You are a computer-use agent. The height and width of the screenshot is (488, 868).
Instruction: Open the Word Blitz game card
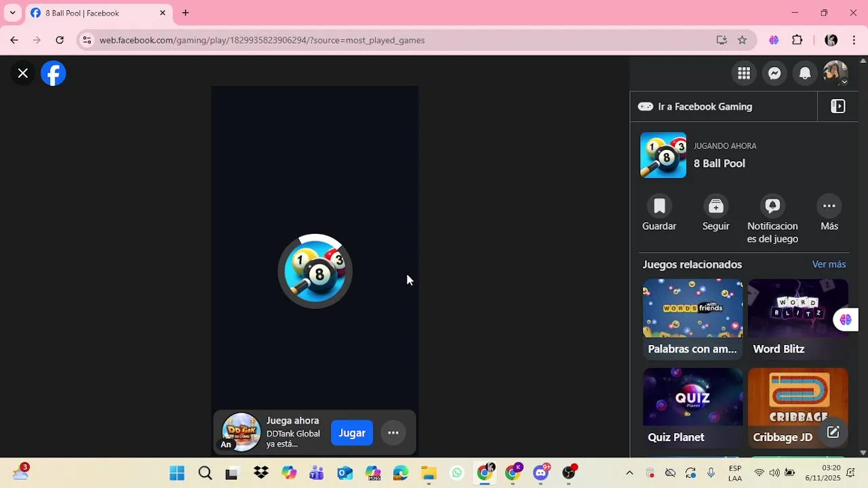pos(798,319)
